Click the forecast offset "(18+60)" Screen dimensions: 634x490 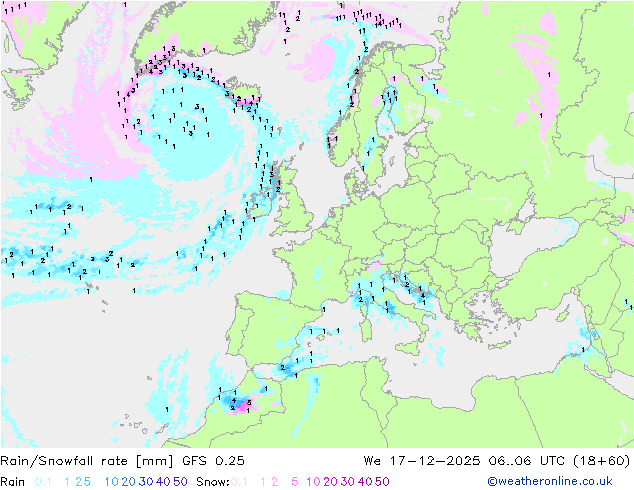click(x=602, y=461)
